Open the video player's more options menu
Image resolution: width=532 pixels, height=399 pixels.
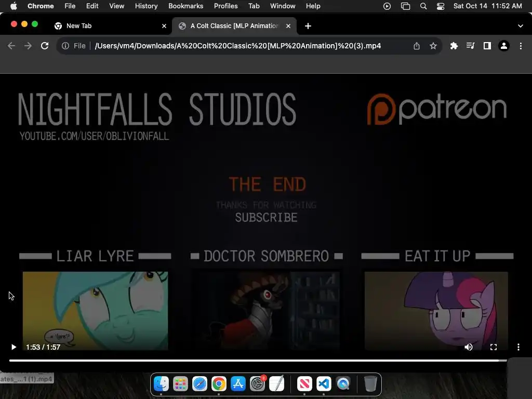[518, 347]
